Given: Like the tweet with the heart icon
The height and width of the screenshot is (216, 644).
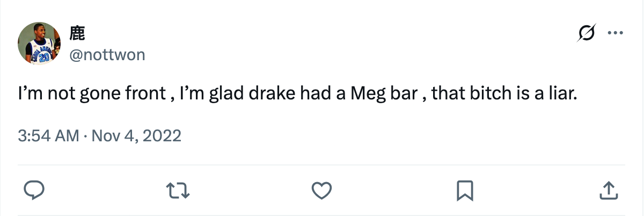Looking at the screenshot, I should pos(322,190).
